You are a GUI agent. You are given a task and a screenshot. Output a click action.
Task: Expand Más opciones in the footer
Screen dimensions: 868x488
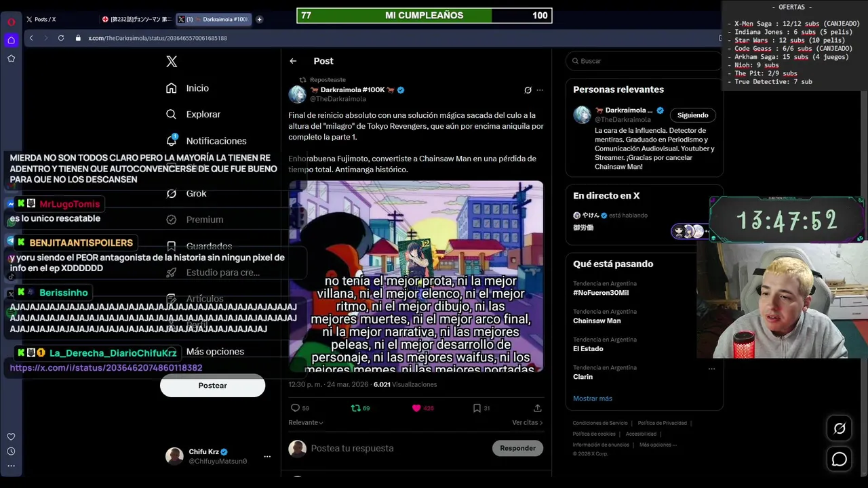coord(658,445)
